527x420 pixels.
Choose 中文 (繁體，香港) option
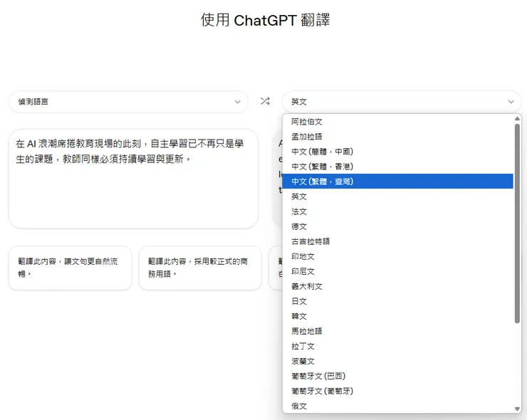point(398,167)
